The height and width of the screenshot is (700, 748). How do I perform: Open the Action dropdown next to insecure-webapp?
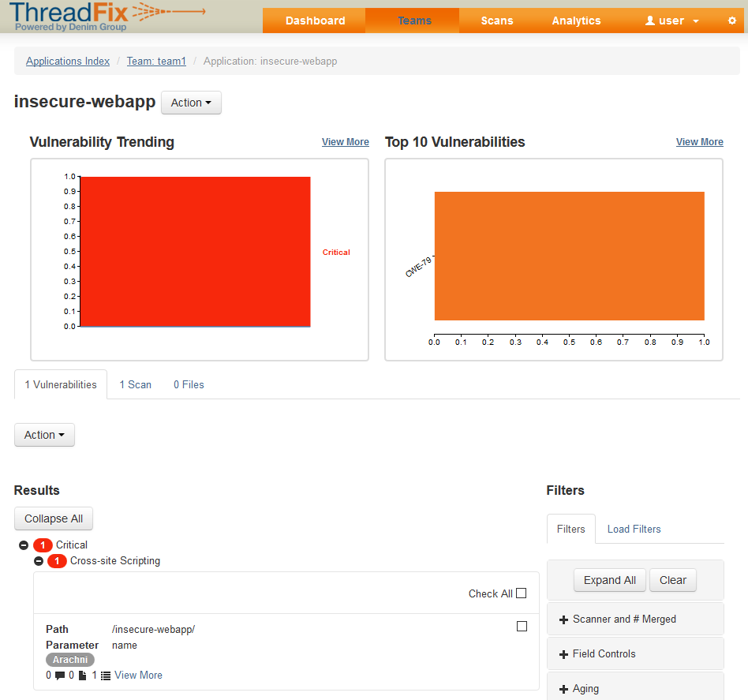click(191, 103)
